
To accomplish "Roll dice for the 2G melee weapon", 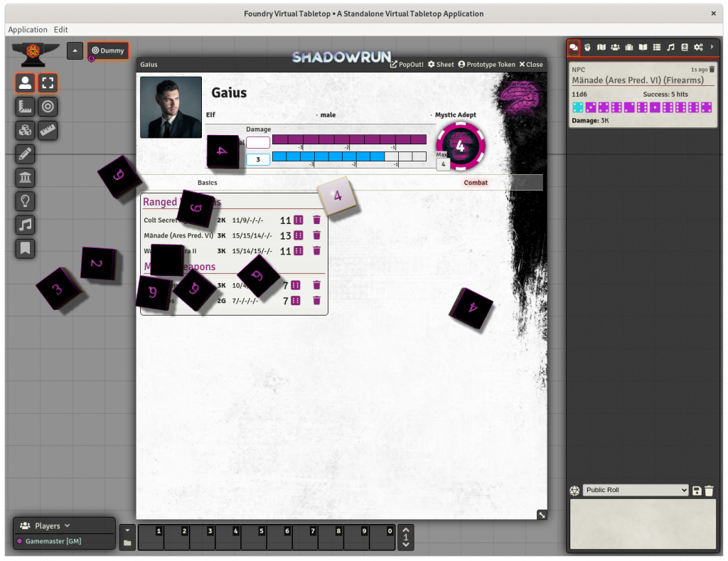I will click(x=295, y=301).
